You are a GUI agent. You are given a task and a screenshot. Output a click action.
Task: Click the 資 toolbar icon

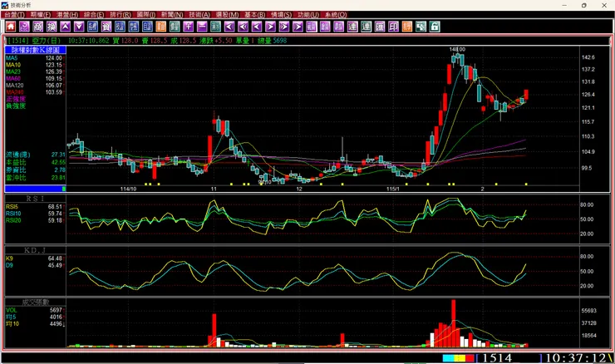[106, 27]
